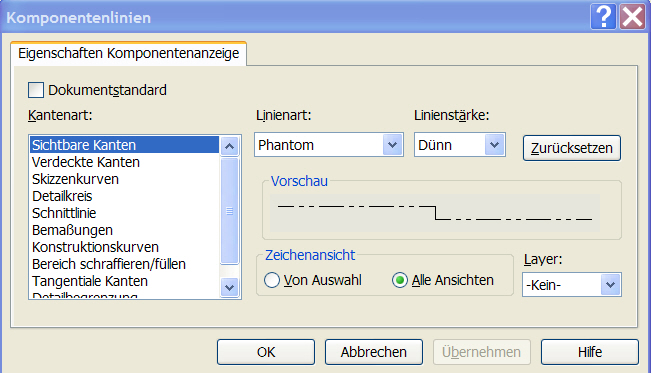
Task: Select the Alle Ansichten radio button
Action: pos(400,280)
